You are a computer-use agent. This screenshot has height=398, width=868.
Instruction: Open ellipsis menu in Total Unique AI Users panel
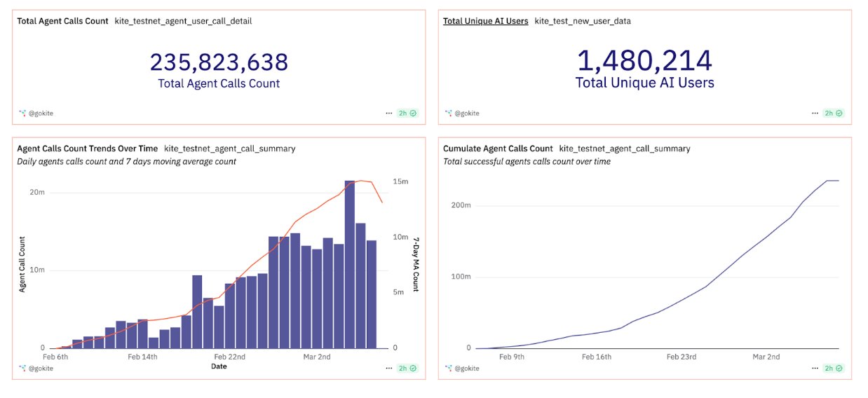814,113
